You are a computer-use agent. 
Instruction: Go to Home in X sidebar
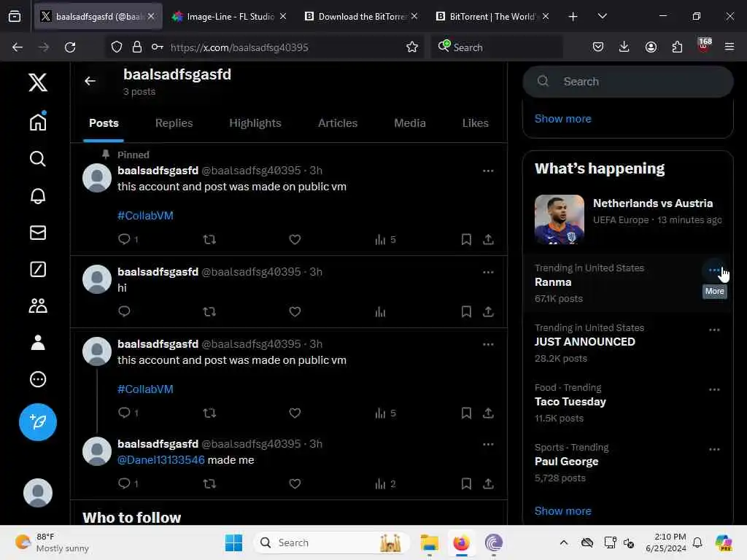[38, 121]
